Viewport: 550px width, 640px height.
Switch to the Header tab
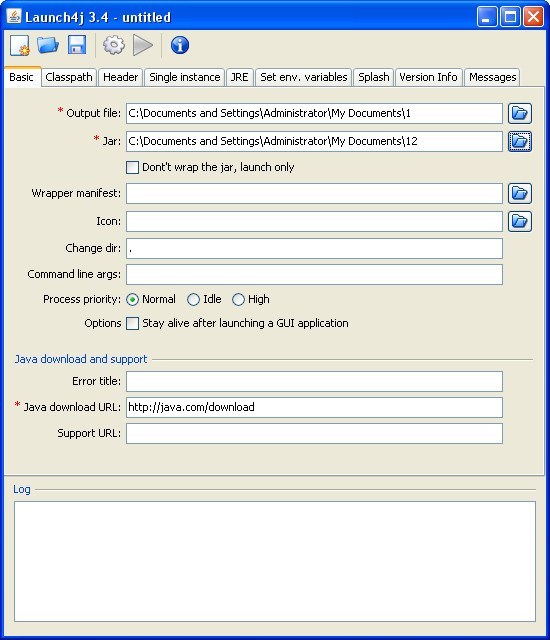[x=120, y=77]
